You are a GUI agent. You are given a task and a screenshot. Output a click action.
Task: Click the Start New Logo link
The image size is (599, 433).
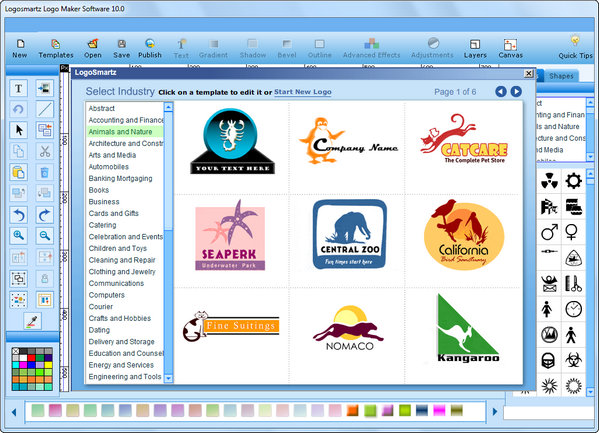coord(303,92)
